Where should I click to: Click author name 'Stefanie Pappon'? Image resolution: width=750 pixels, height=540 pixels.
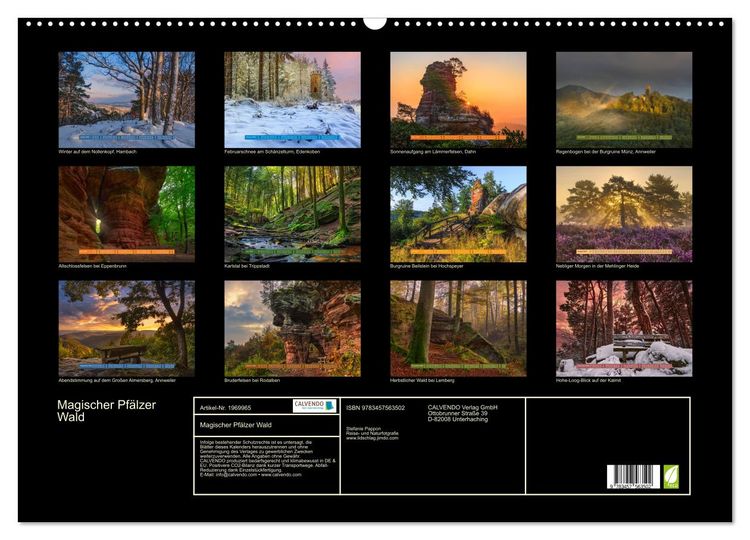(364, 429)
